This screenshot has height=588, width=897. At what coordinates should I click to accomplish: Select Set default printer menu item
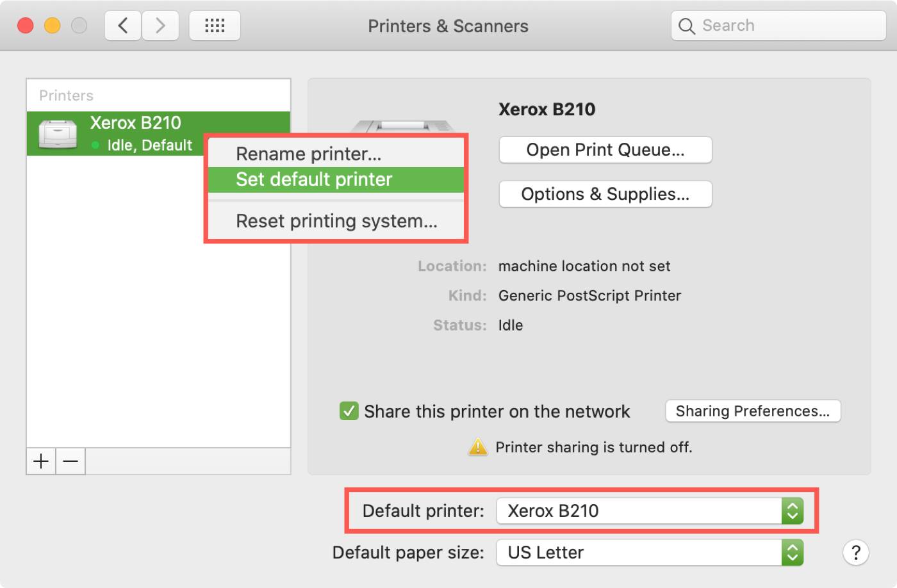[x=314, y=179]
